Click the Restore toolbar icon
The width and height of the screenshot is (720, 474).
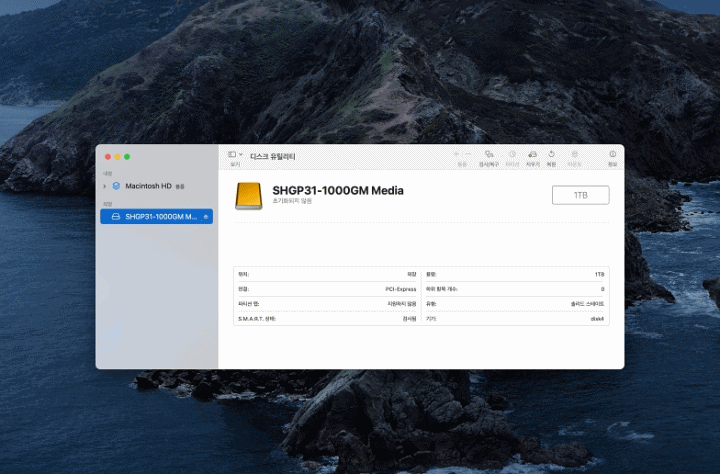551,154
